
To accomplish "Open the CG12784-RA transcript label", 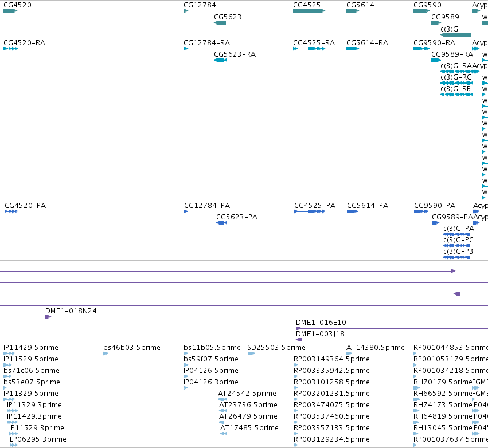I will [206, 43].
